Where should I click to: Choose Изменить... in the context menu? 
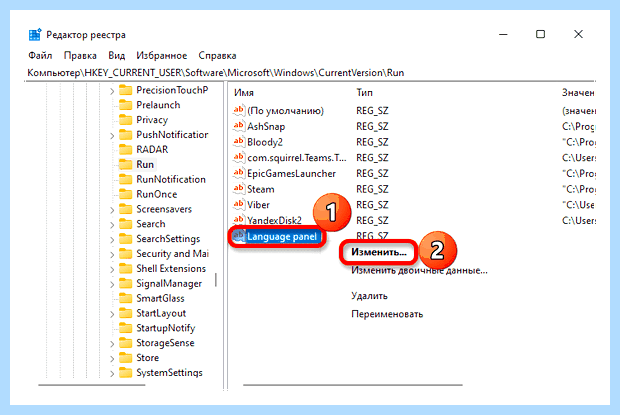point(378,252)
